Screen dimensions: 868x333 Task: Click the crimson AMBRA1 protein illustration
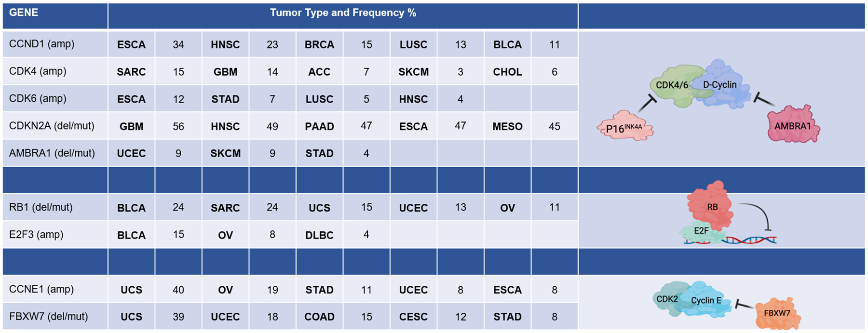[x=792, y=126]
